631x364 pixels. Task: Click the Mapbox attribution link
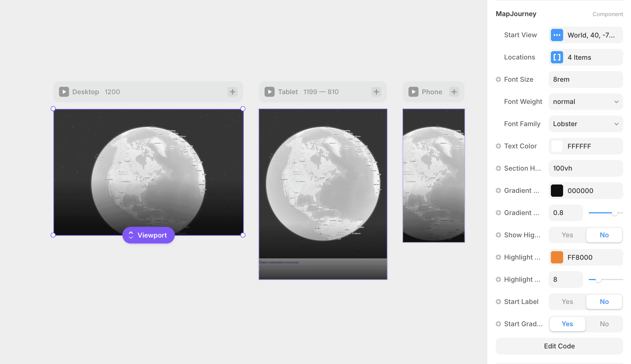tap(264, 262)
